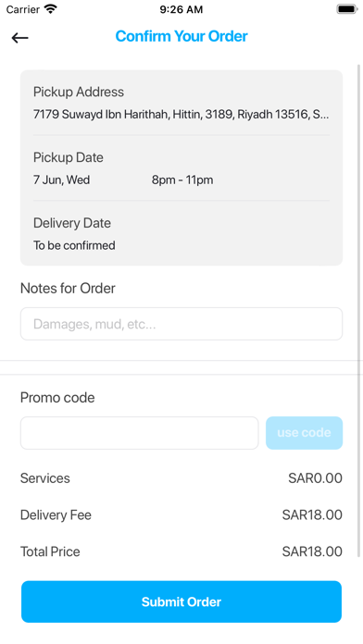363x644 pixels.
Task: Tap the use code button
Action: tap(305, 433)
